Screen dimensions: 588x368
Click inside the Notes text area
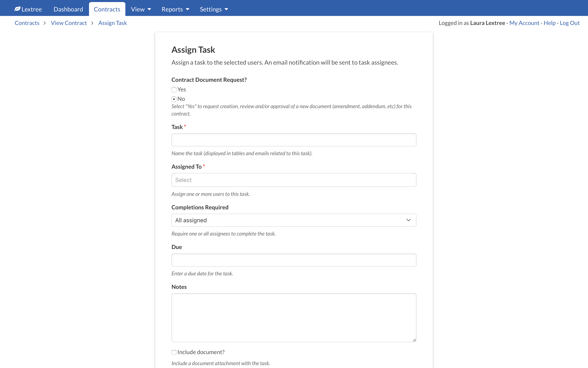[294, 318]
